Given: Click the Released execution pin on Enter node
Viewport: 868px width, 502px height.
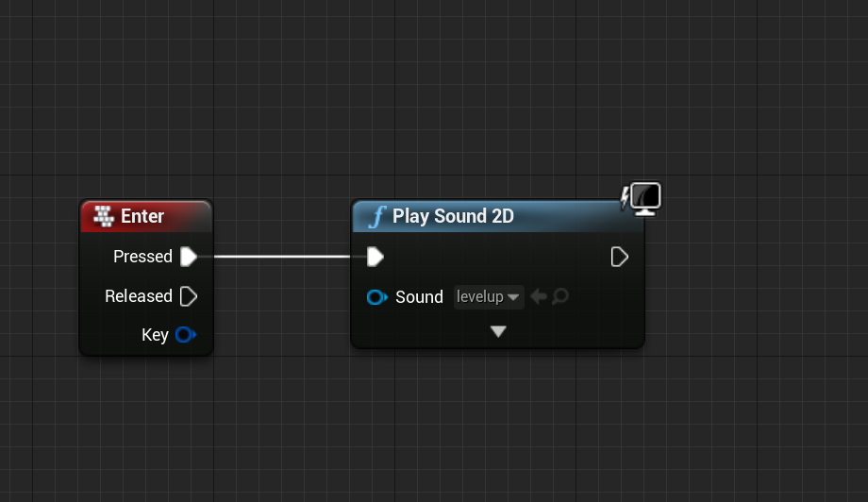Looking at the screenshot, I should pos(189,296).
